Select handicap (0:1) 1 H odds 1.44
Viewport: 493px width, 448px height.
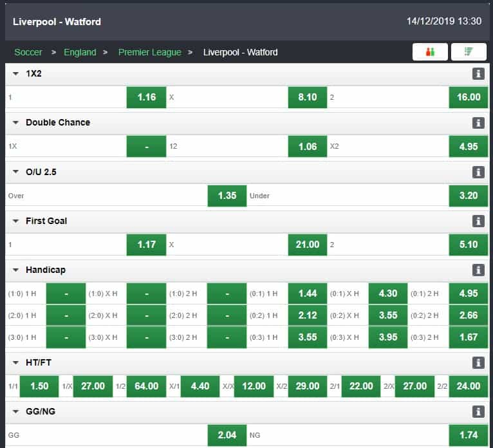tap(308, 294)
